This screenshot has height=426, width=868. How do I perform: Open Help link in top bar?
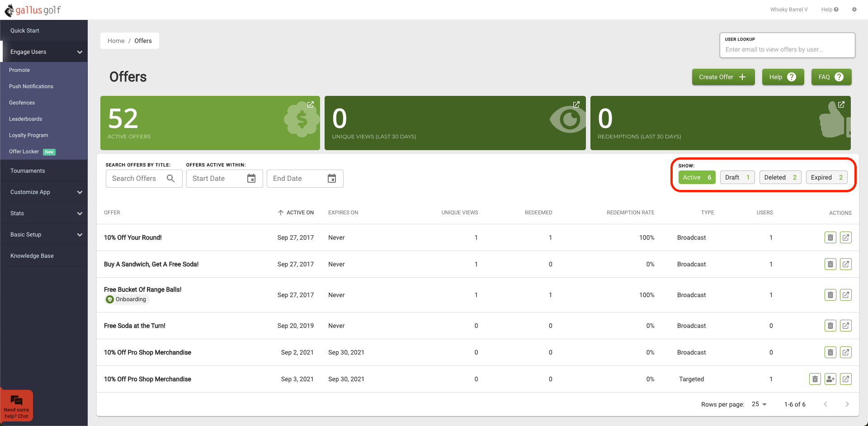click(830, 9)
